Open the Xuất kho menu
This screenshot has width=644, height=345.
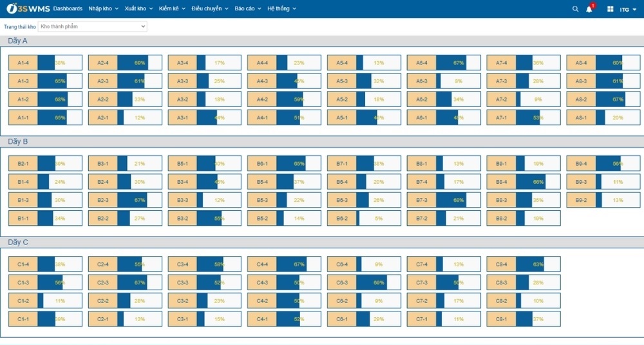[x=138, y=8]
